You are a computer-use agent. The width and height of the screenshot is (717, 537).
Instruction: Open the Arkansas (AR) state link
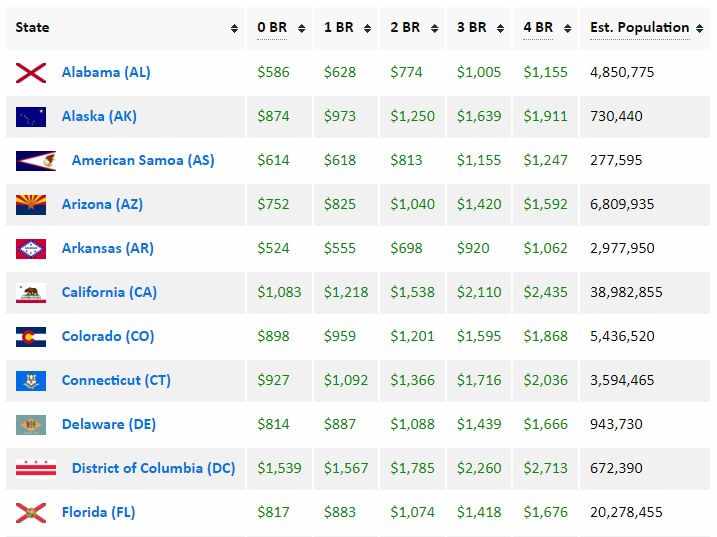coord(107,248)
